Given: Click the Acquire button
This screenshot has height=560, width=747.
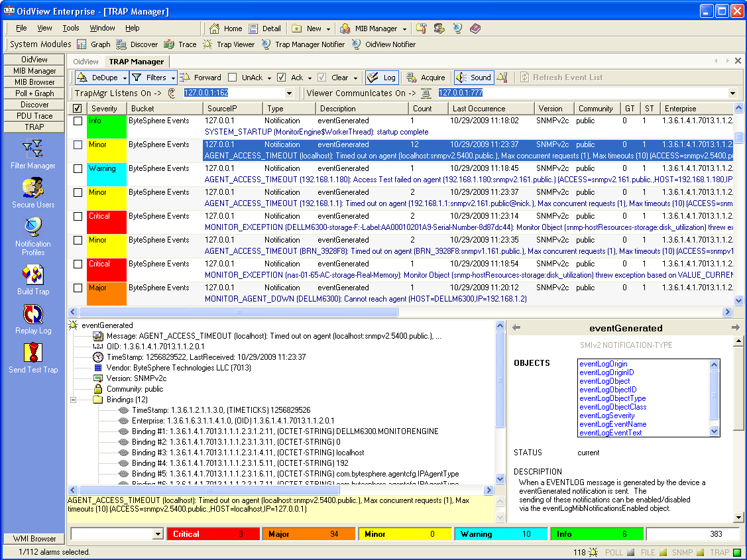Looking at the screenshot, I should click(x=426, y=78).
